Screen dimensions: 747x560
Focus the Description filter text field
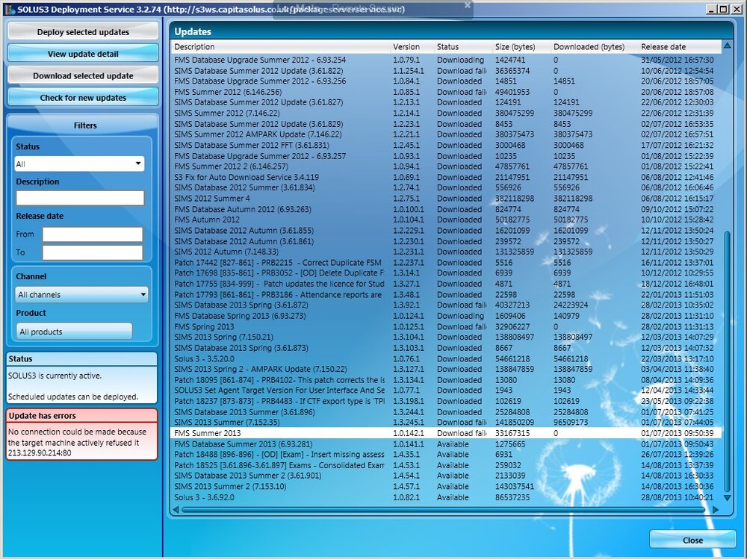coord(80,198)
